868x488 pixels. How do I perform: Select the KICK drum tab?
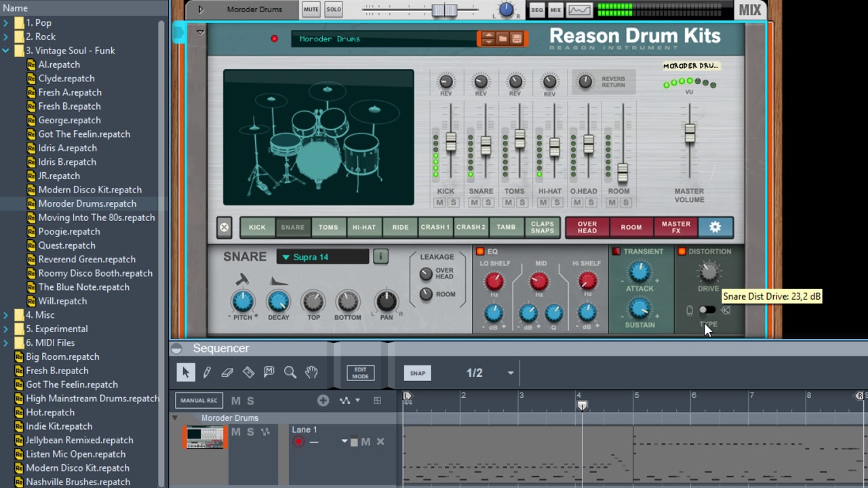click(x=257, y=228)
